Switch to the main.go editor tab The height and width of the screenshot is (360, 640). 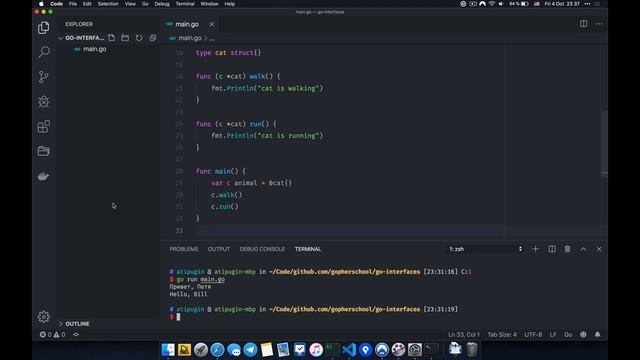pos(186,24)
